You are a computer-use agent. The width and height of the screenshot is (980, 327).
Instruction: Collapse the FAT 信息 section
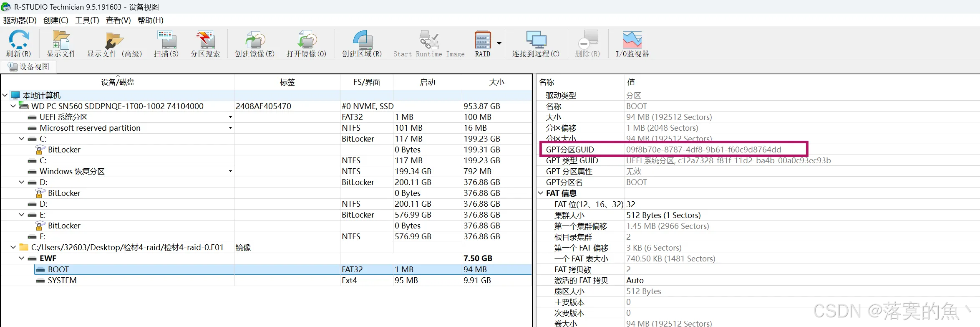[x=541, y=193]
